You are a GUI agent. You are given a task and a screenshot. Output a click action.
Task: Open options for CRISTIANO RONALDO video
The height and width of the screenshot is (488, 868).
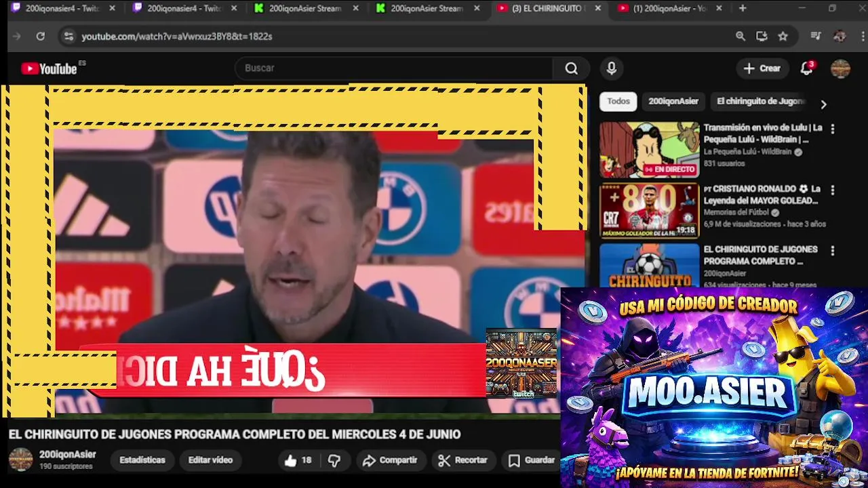click(x=832, y=190)
